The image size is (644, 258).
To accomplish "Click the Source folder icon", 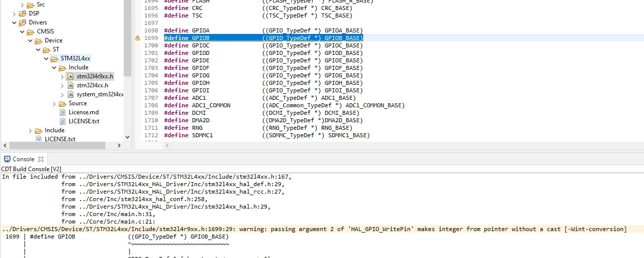I will click(62, 103).
